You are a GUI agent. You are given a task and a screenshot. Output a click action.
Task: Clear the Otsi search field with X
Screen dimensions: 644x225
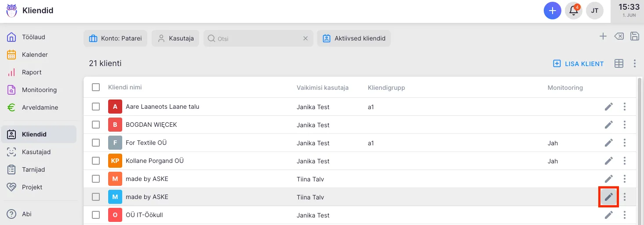306,38
